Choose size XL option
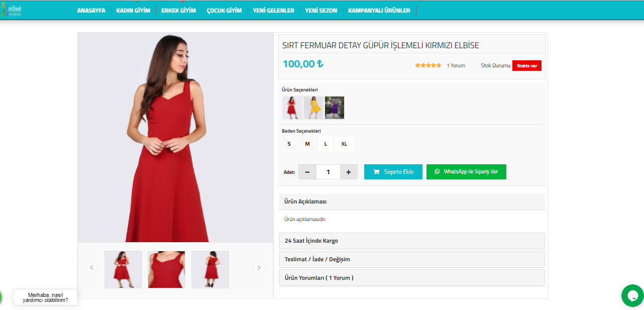Viewport: 644px width, 310px height. [344, 144]
